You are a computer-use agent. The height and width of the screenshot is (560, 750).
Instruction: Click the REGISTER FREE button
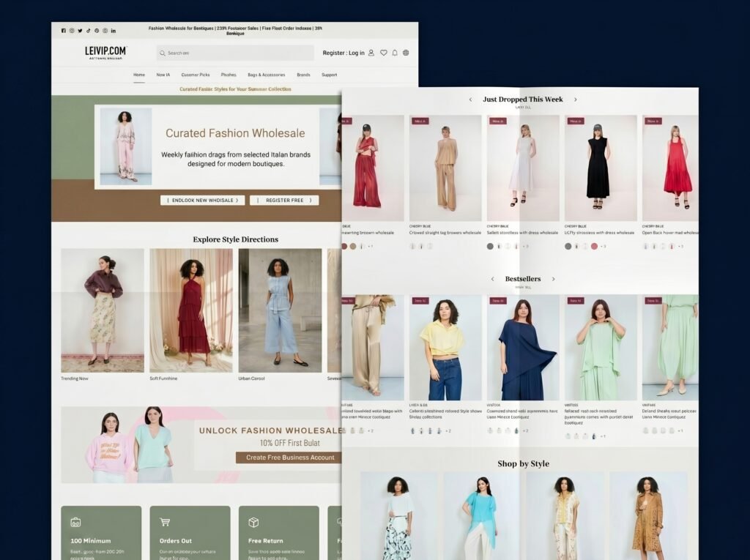click(284, 201)
